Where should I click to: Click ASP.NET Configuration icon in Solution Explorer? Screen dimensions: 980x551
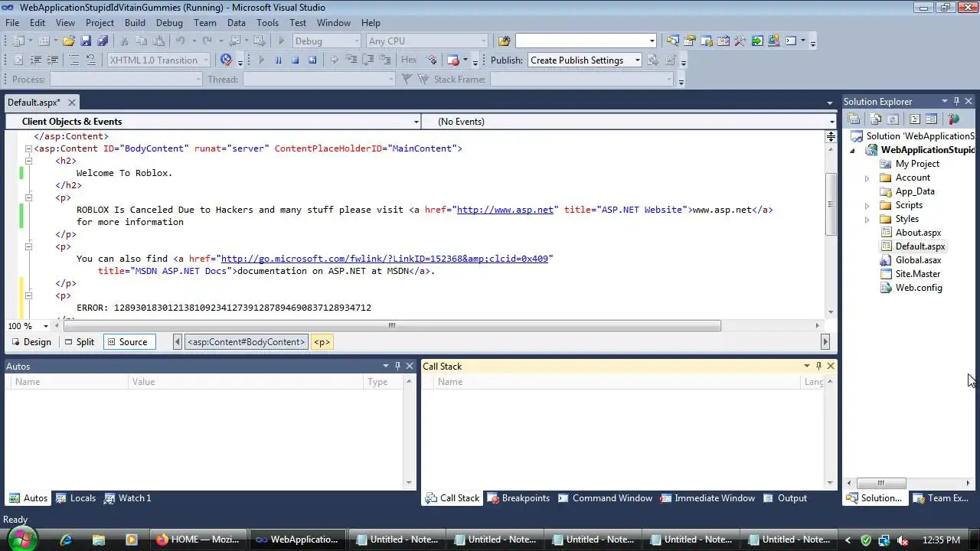[x=953, y=119]
